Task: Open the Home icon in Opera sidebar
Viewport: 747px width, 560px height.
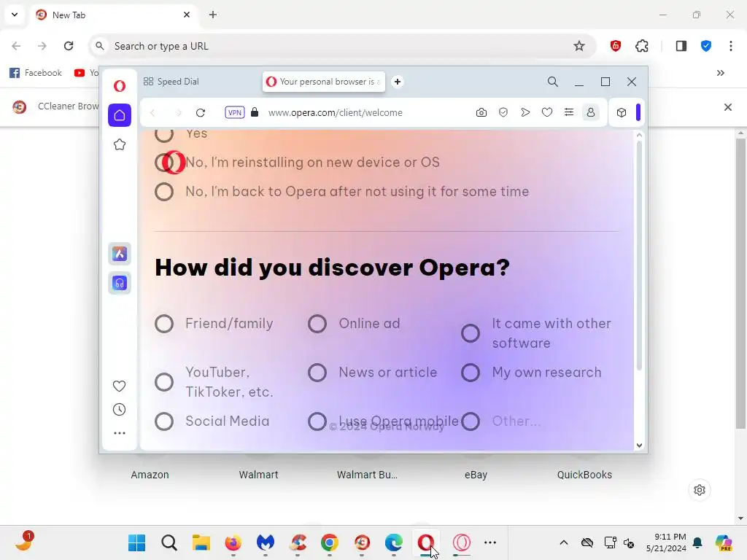Action: tap(120, 115)
